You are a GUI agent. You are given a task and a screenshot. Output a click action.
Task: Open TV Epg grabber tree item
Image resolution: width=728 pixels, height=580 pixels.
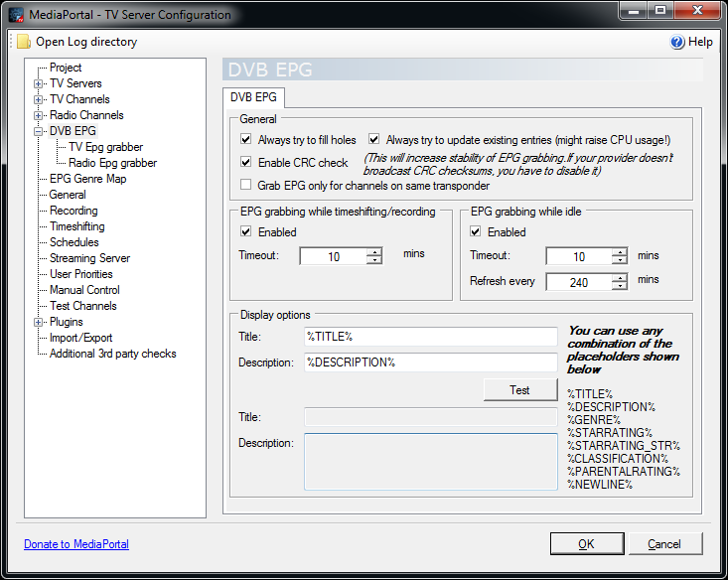point(106,147)
